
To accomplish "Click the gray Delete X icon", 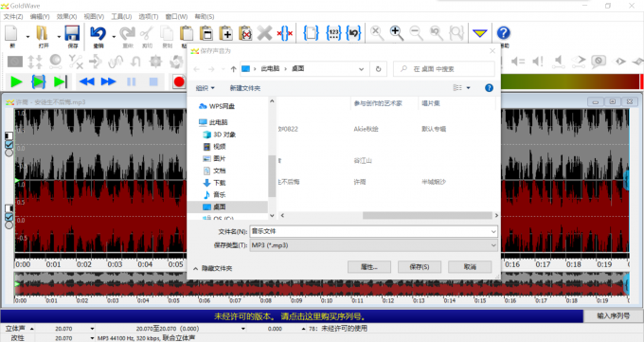I will pyautogui.click(x=264, y=33).
